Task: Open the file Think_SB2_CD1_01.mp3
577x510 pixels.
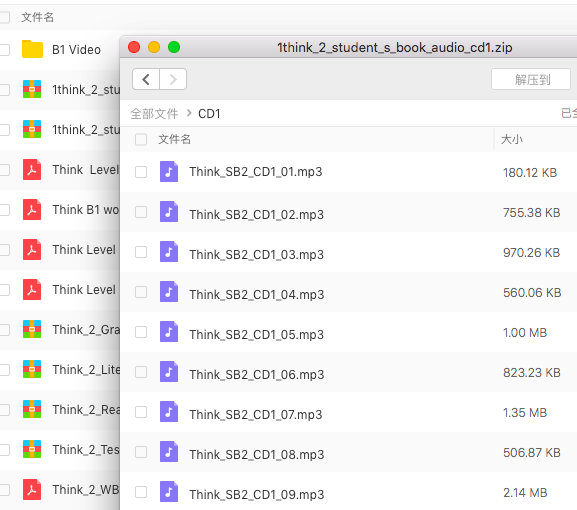Action: [256, 172]
